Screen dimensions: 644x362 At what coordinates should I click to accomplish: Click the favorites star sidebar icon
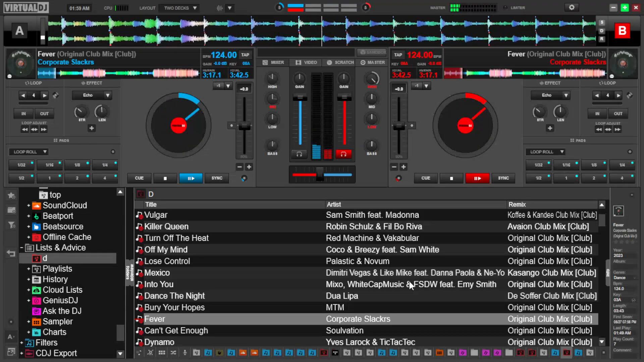click(x=11, y=195)
